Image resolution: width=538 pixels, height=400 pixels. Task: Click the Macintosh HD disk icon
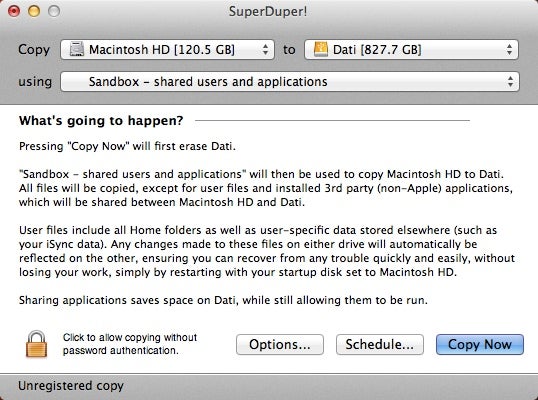pyautogui.click(x=77, y=49)
